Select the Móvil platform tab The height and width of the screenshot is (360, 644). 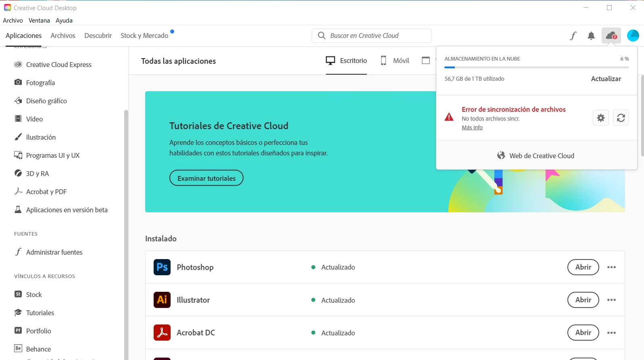395,61
